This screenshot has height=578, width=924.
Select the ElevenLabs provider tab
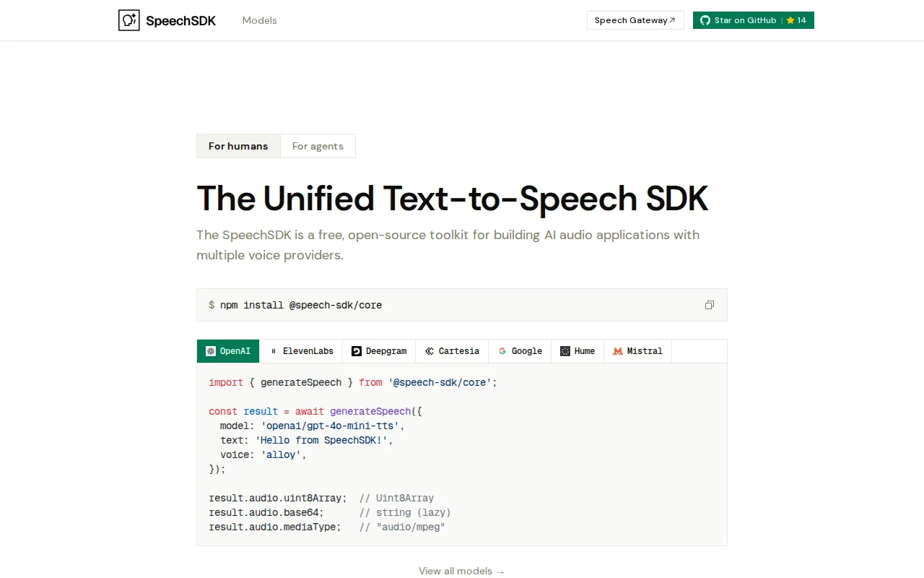[301, 351]
